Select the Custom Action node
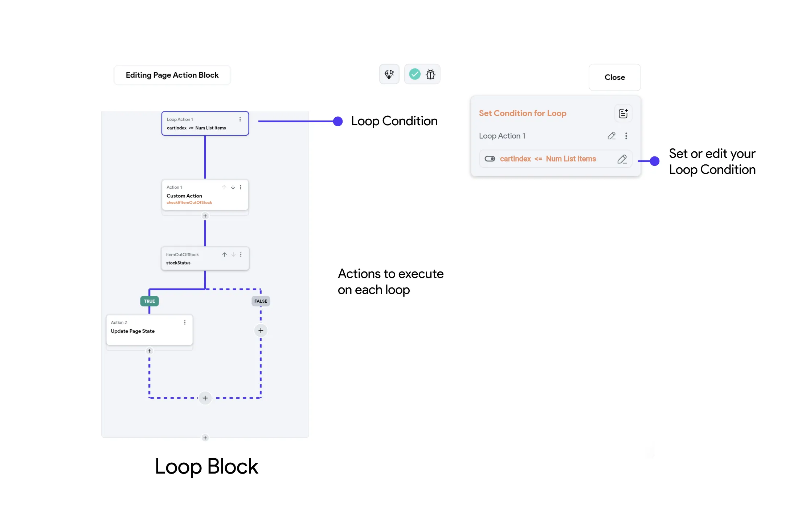The height and width of the screenshot is (532, 806). [x=205, y=195]
